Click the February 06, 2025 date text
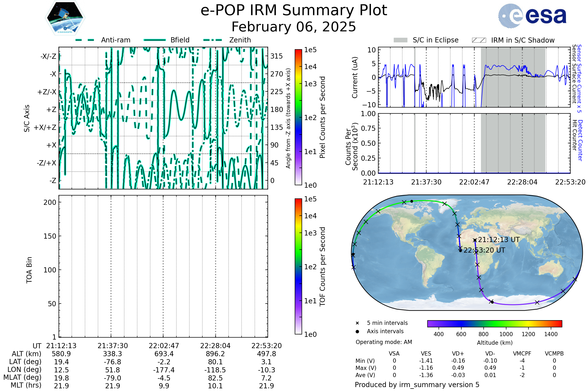588x392 pixels. 294,27
